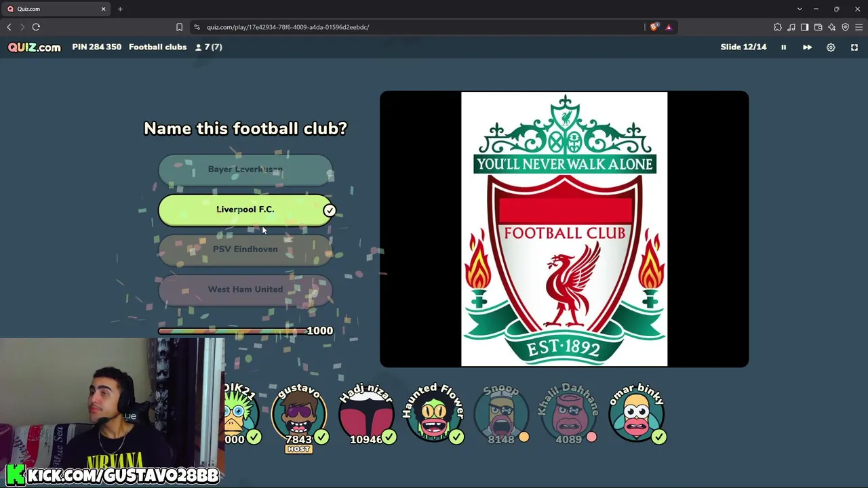This screenshot has height=488, width=868.
Task: Click Hadj nizar's score 10946
Action: tap(366, 440)
